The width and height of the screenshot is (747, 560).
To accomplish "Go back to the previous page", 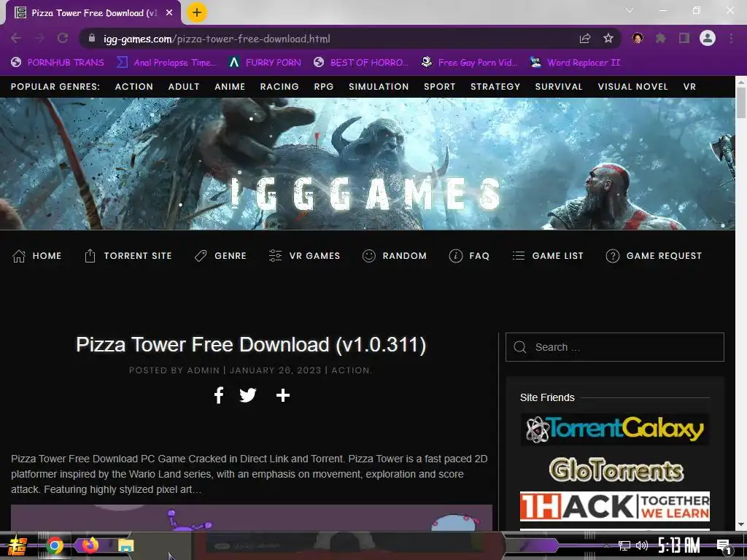I will 16,38.
